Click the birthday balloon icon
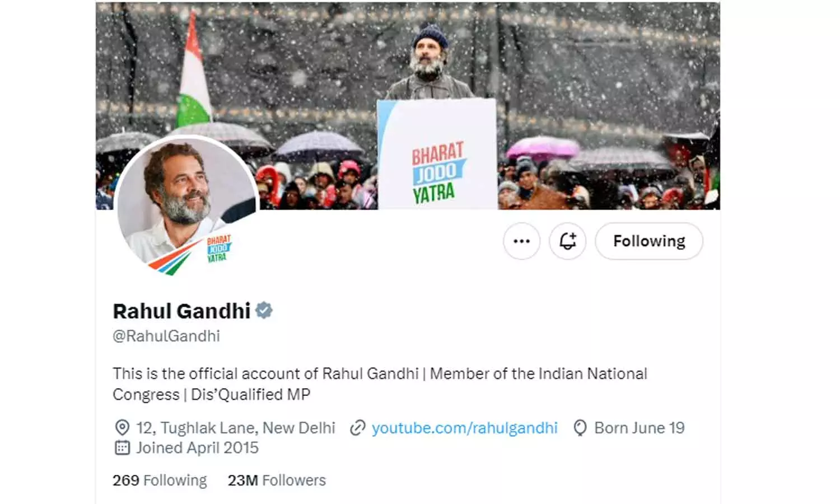This screenshot has width=840, height=504. tap(580, 428)
